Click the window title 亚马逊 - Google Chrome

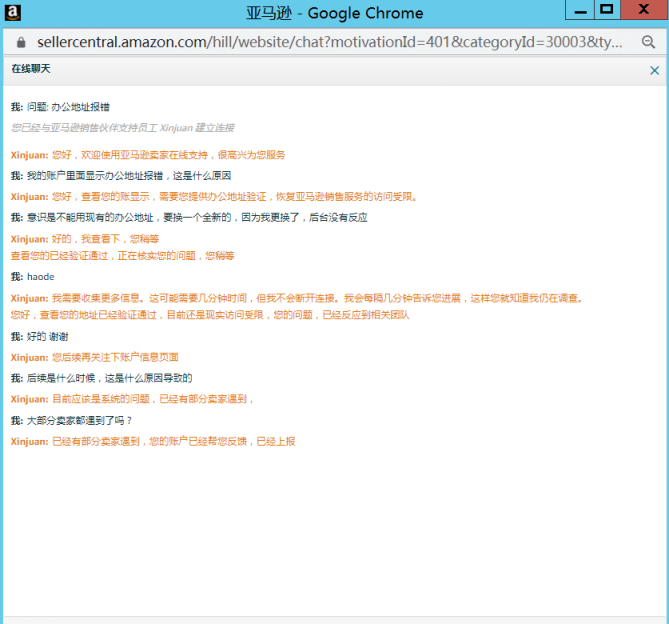[x=334, y=13]
